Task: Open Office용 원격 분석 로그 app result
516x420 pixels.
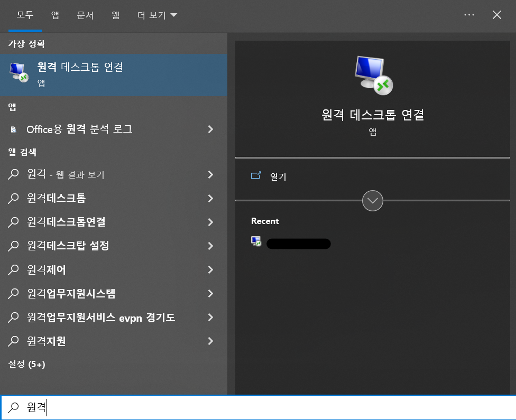Action: [x=114, y=129]
